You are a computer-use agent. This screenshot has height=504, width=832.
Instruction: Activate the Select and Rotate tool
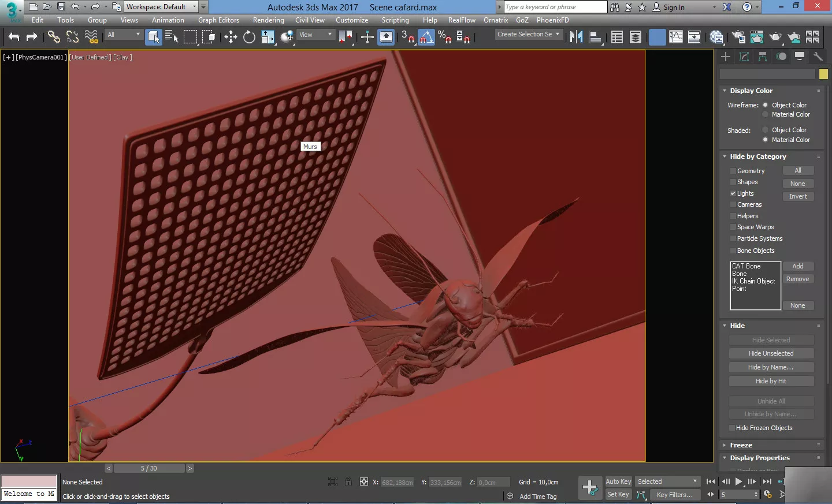tap(249, 37)
